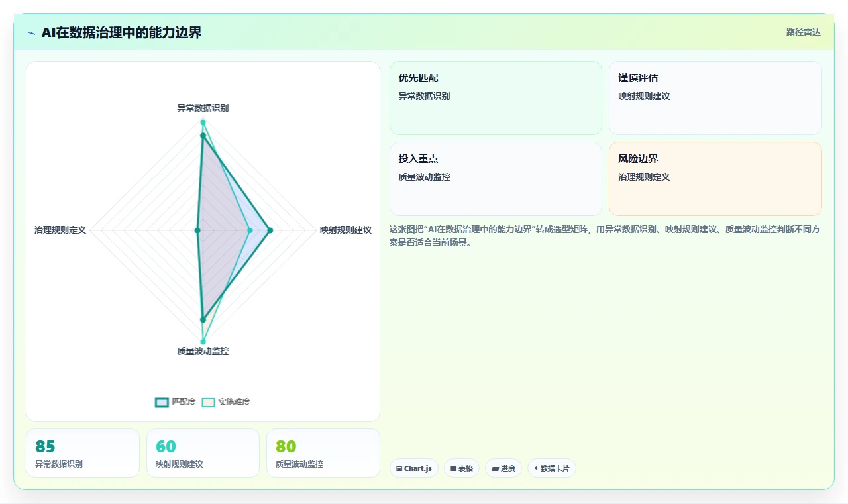848x504 pixels.
Task: Toggle the 匹配度 legend swatch
Action: click(x=162, y=402)
